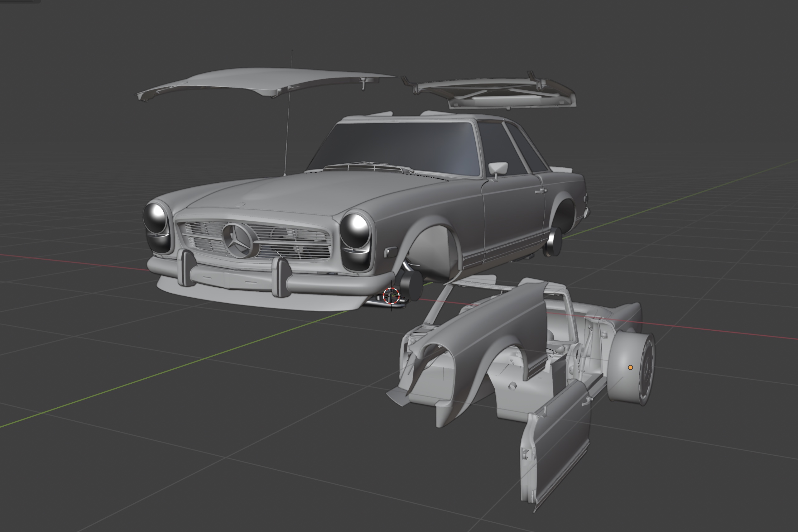Click the orange origin dot on the detached wheel
Image resolution: width=798 pixels, height=532 pixels.
coord(630,367)
